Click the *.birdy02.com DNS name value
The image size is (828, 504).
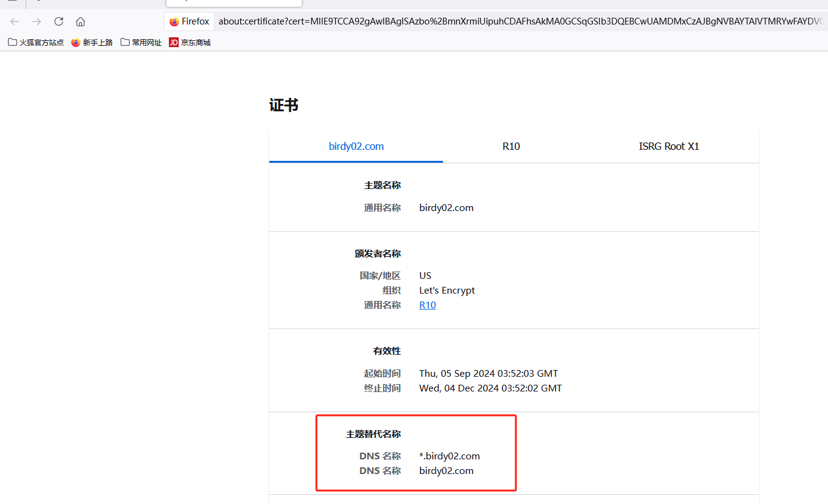point(449,456)
